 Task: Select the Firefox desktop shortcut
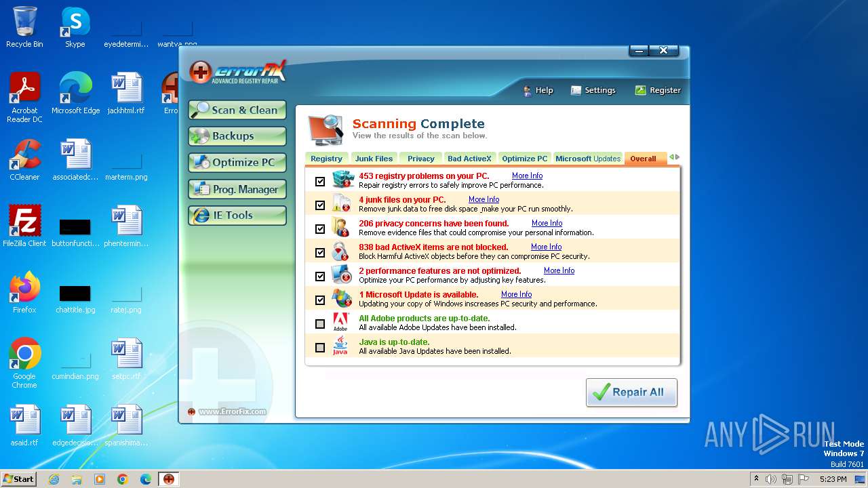(24, 293)
